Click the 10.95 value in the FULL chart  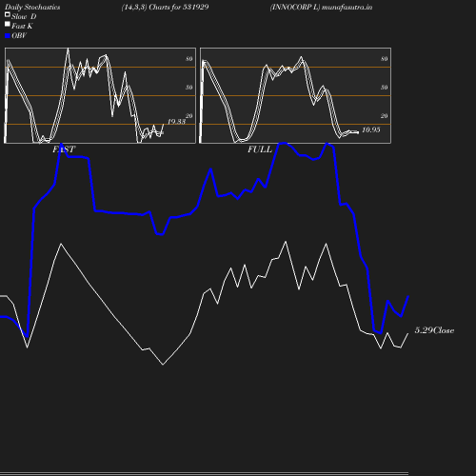(371, 129)
